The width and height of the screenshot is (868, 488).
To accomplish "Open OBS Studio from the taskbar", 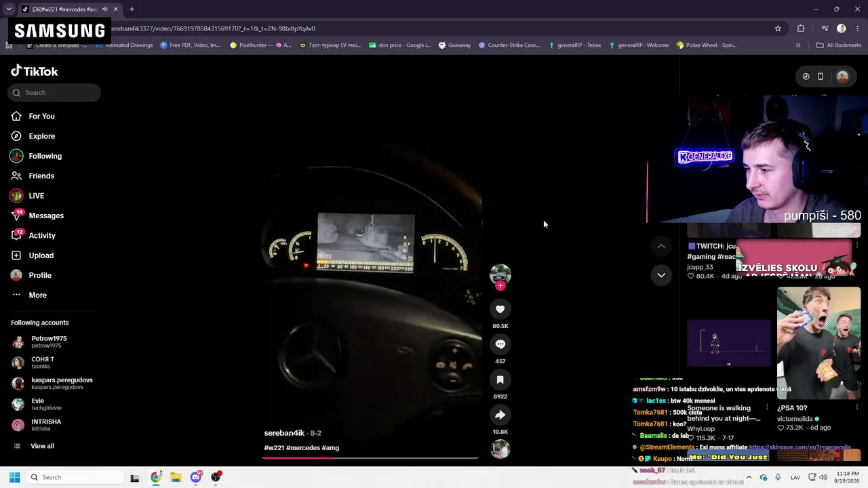I will click(216, 477).
